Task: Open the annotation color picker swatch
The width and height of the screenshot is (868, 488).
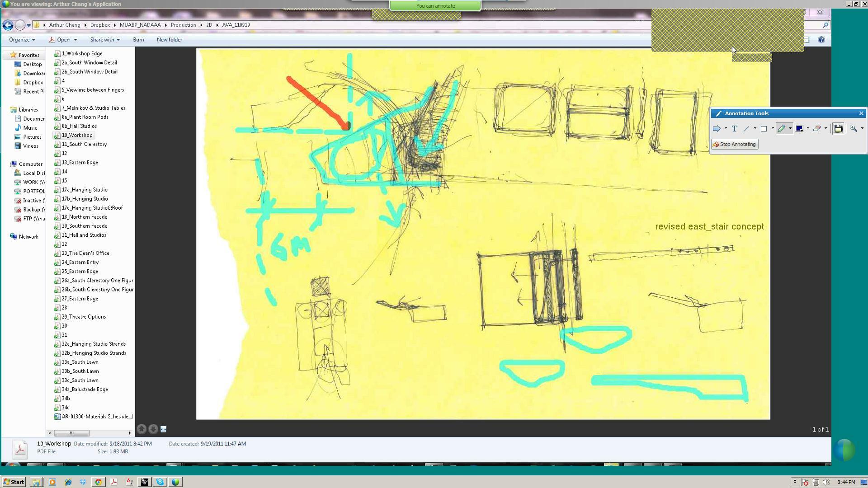Action: [799, 129]
